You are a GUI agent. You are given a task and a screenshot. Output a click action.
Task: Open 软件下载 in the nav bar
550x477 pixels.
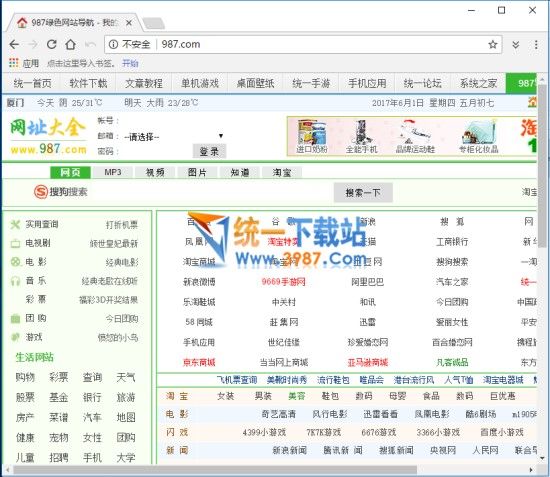88,83
